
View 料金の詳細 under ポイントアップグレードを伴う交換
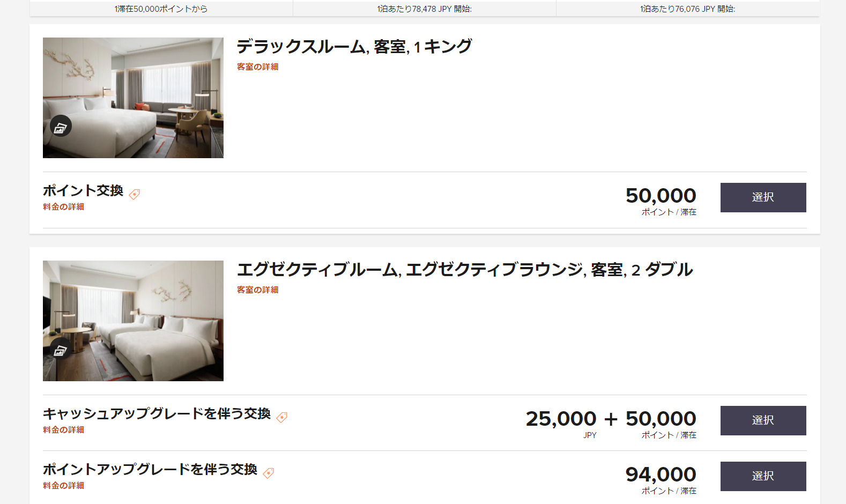coord(63,486)
